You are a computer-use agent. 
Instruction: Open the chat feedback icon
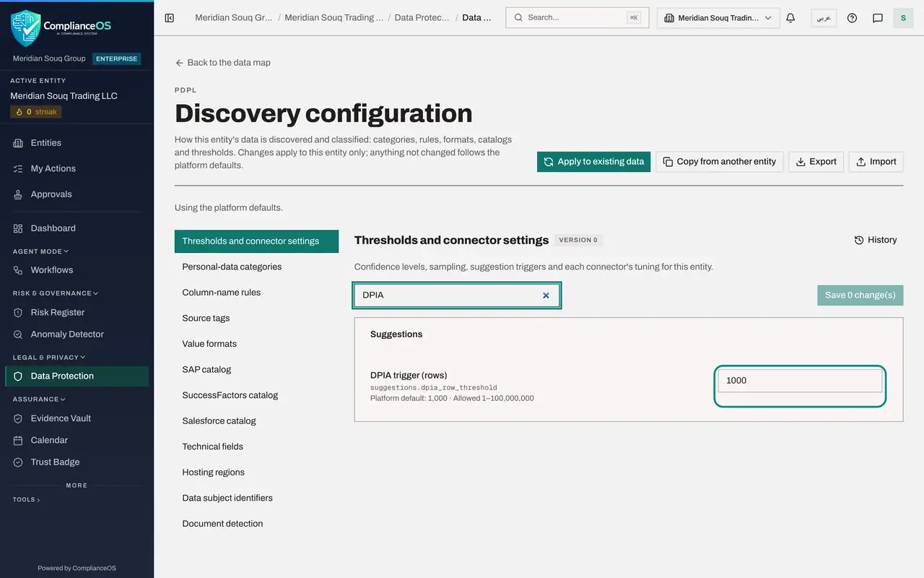878,18
